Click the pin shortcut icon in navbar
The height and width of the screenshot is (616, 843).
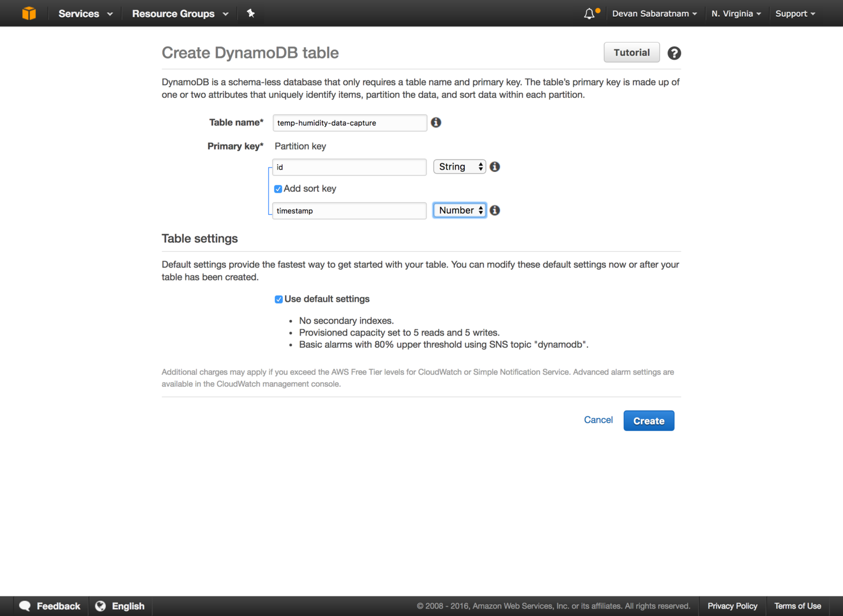coord(251,13)
